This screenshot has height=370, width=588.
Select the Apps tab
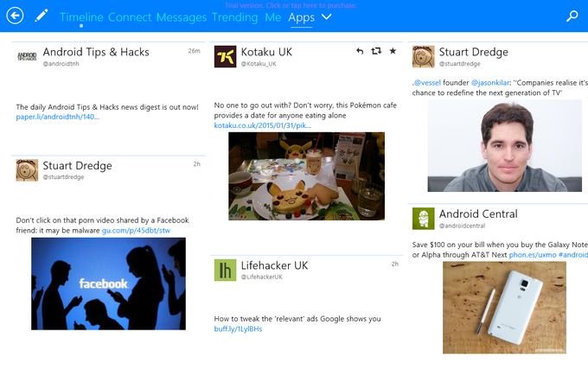click(302, 17)
